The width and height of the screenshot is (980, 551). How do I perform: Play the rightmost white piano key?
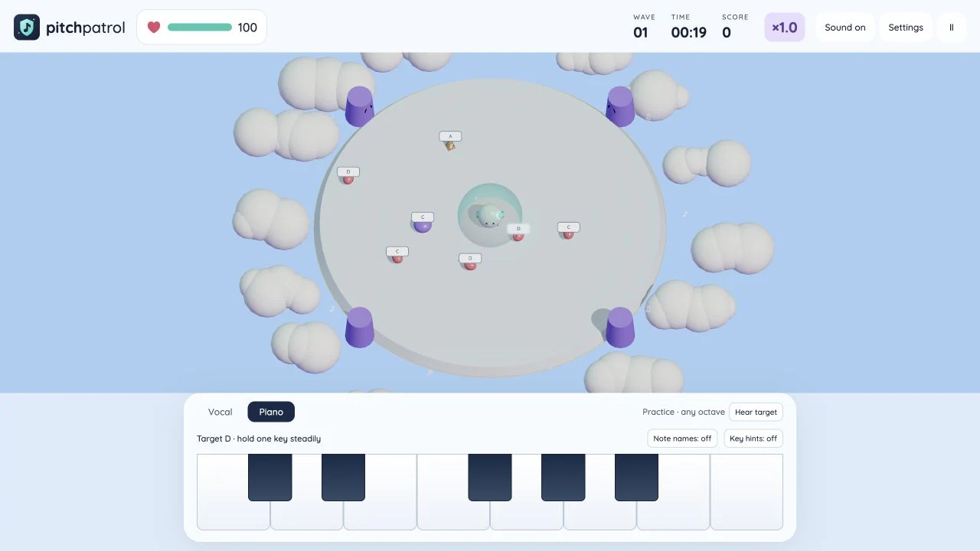(x=746, y=491)
